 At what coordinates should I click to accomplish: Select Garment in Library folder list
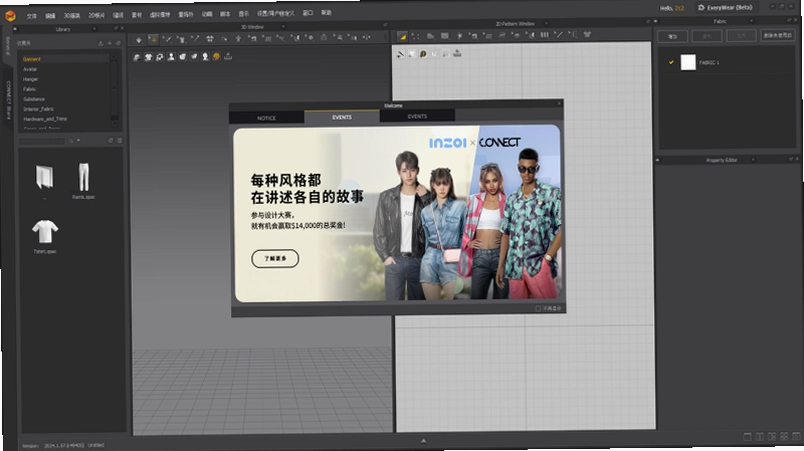coord(32,59)
